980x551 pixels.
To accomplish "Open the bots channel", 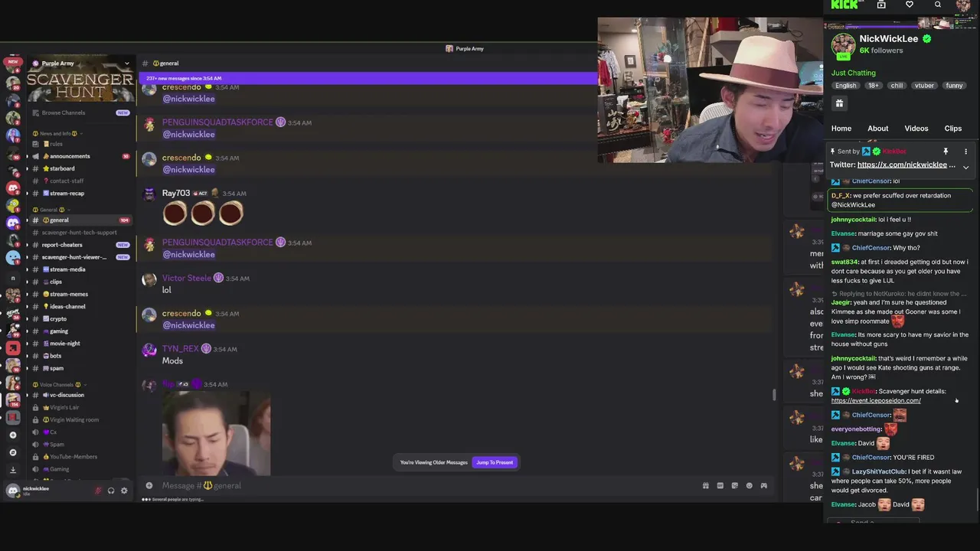I will click(80, 356).
